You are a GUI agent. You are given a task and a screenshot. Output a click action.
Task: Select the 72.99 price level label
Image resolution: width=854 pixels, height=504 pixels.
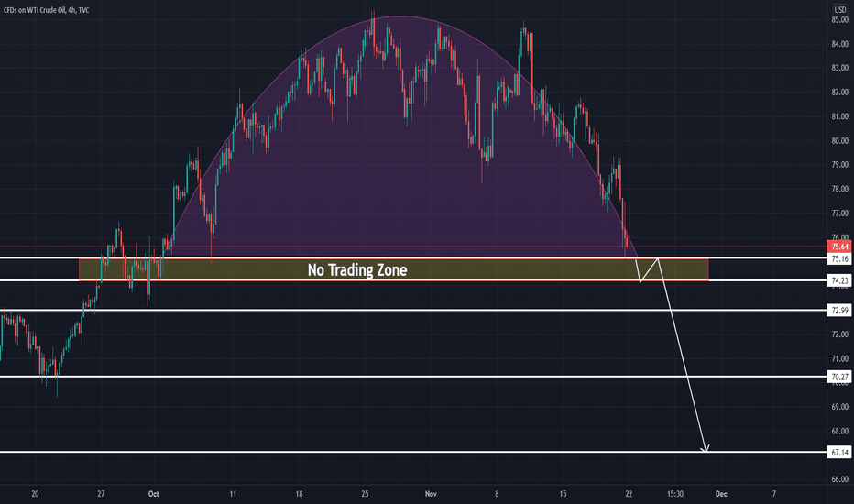pyautogui.click(x=839, y=310)
